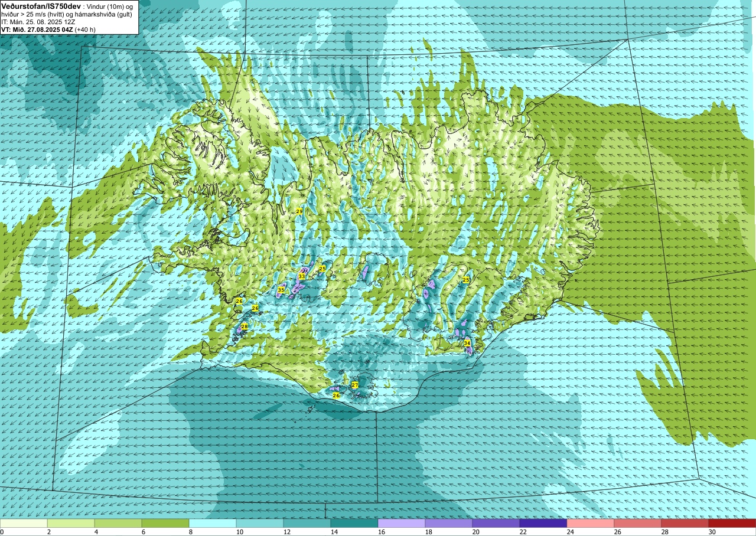Screen dimensions: 756x536
Task: Select the legend tick label 30
Action: click(x=712, y=532)
